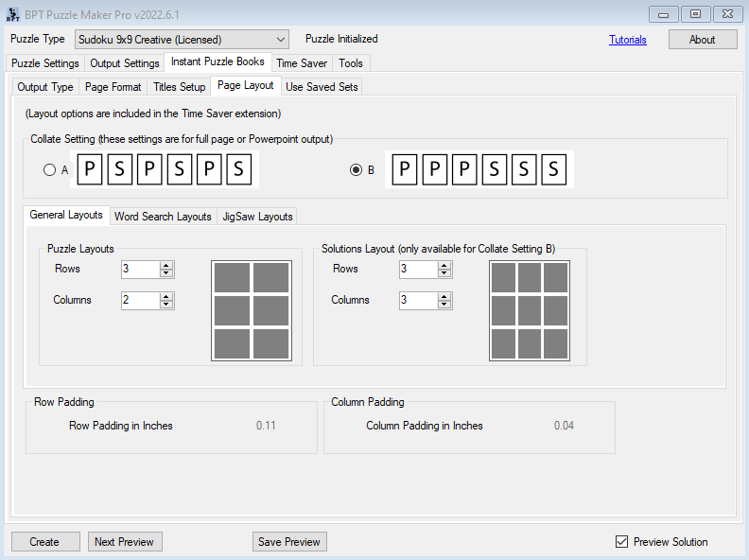Click the Column Padding value 0.04
This screenshot has width=749, height=560.
(x=564, y=426)
